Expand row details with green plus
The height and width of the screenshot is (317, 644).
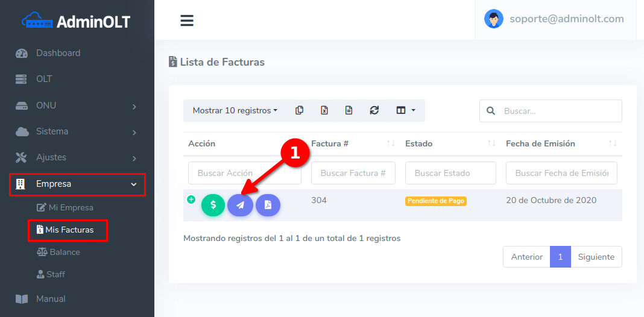click(191, 199)
